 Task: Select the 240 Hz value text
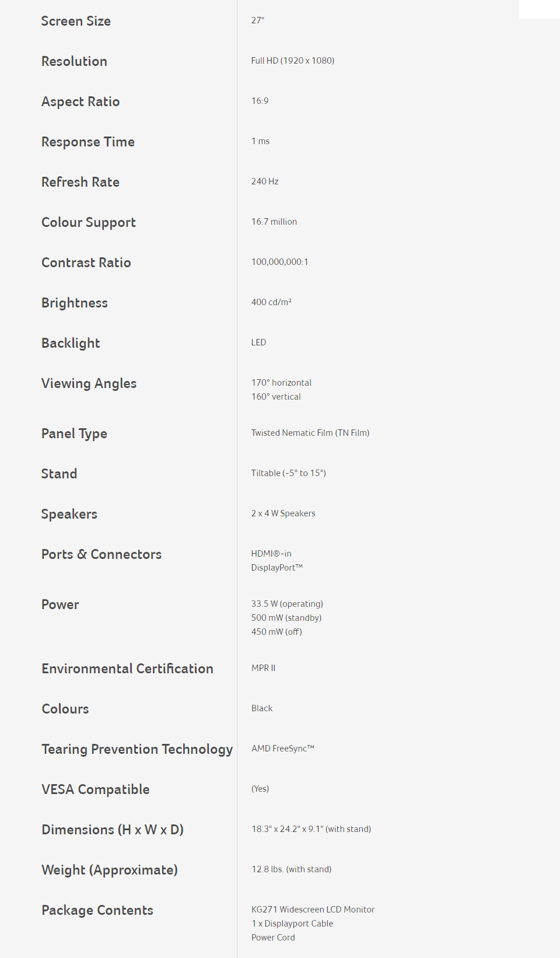click(265, 181)
